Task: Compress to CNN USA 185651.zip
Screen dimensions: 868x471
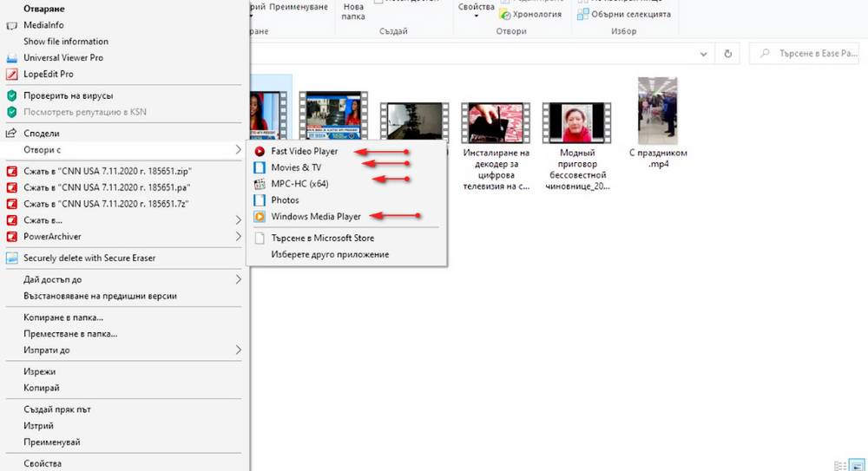Action: click(x=108, y=171)
